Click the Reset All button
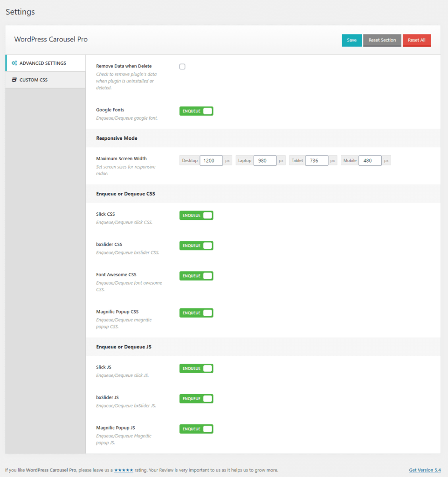This screenshot has width=448, height=477. (x=416, y=41)
